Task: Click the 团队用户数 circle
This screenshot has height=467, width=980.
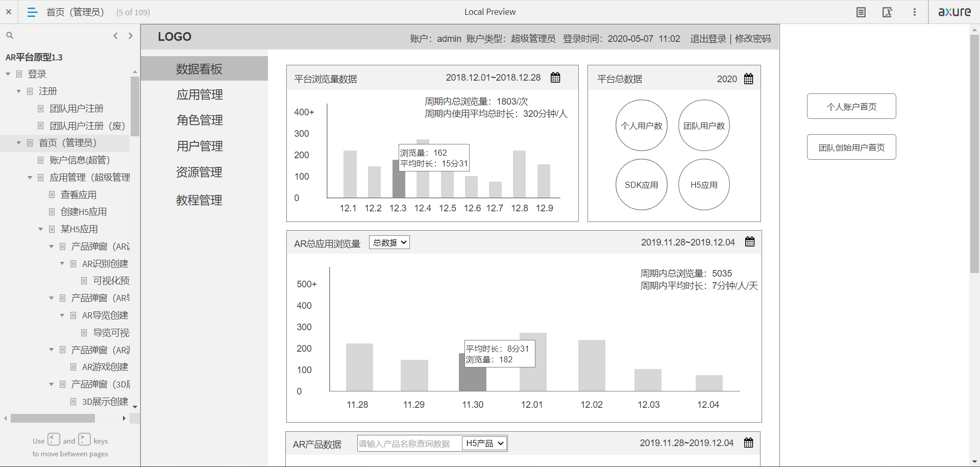Action: [704, 126]
